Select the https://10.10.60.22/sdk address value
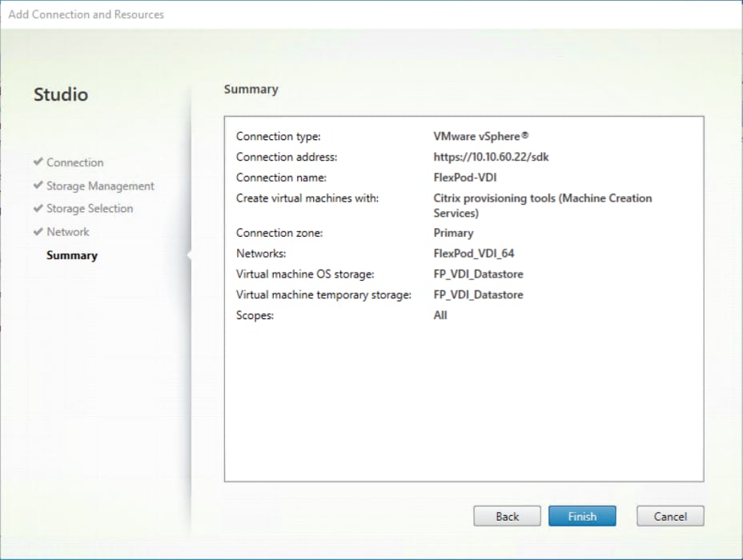743x560 pixels. pos(491,157)
